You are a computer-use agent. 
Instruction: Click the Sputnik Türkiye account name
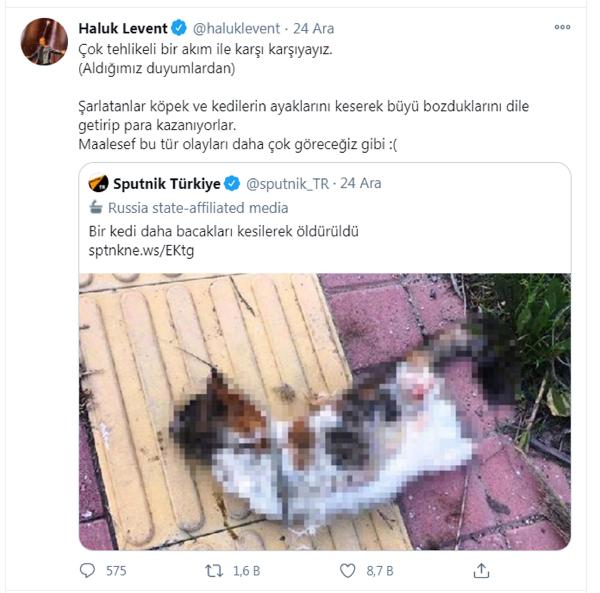(x=167, y=184)
